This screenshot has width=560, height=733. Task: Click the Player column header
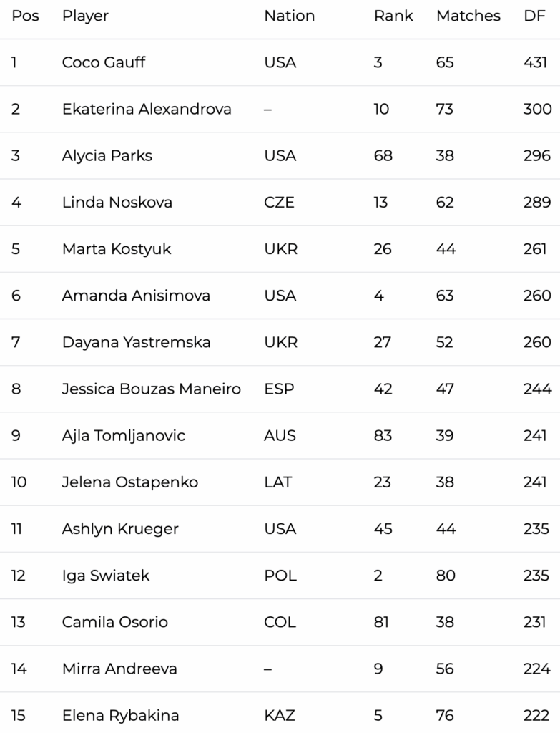(85, 16)
